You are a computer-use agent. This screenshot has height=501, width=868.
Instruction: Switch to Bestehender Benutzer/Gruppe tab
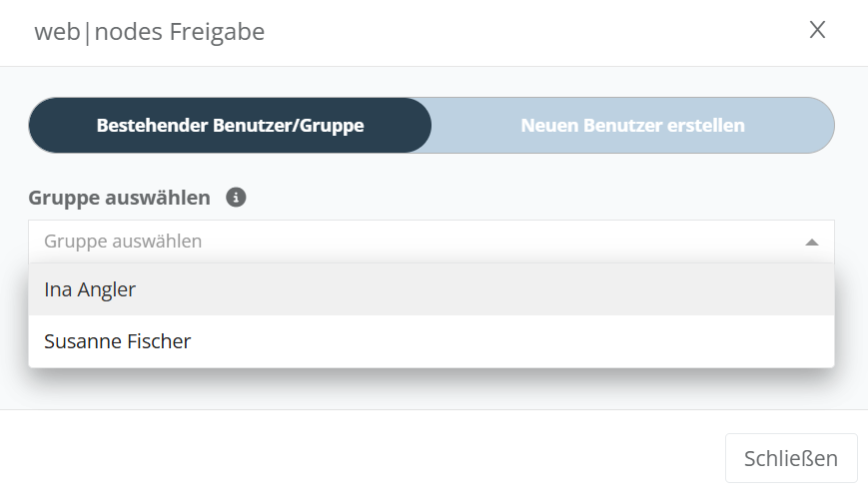pos(230,126)
